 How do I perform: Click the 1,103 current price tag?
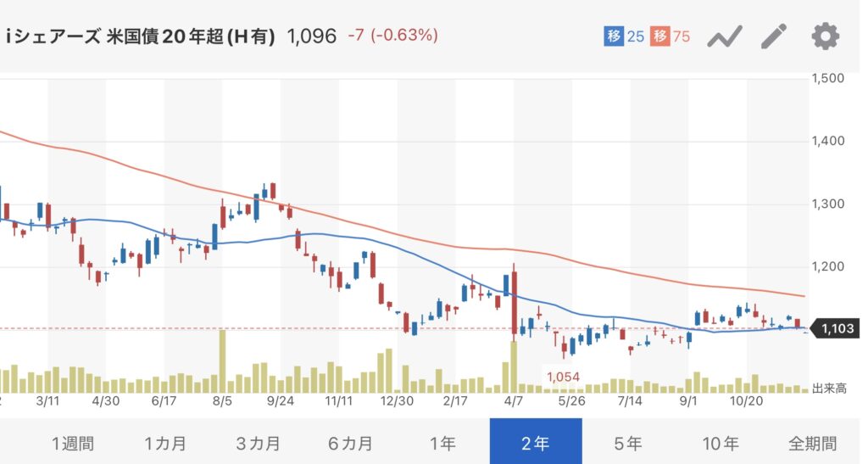coord(838,328)
